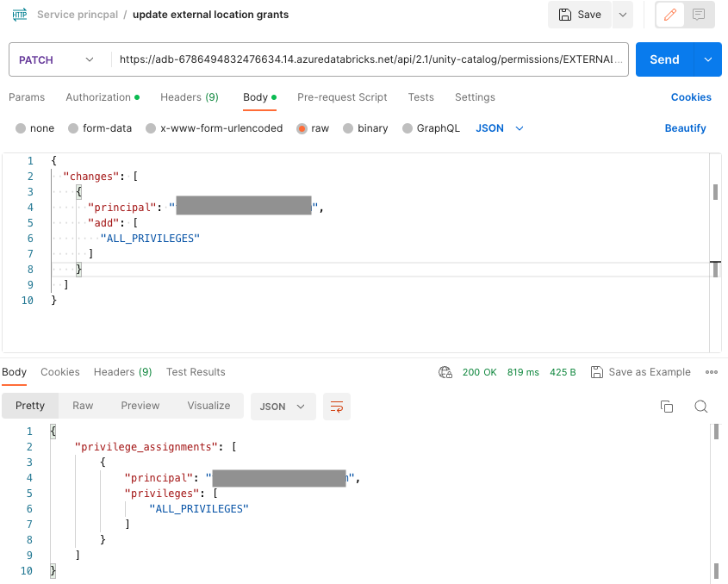Expand the Save options arrow
This screenshot has width=728, height=584.
623,15
